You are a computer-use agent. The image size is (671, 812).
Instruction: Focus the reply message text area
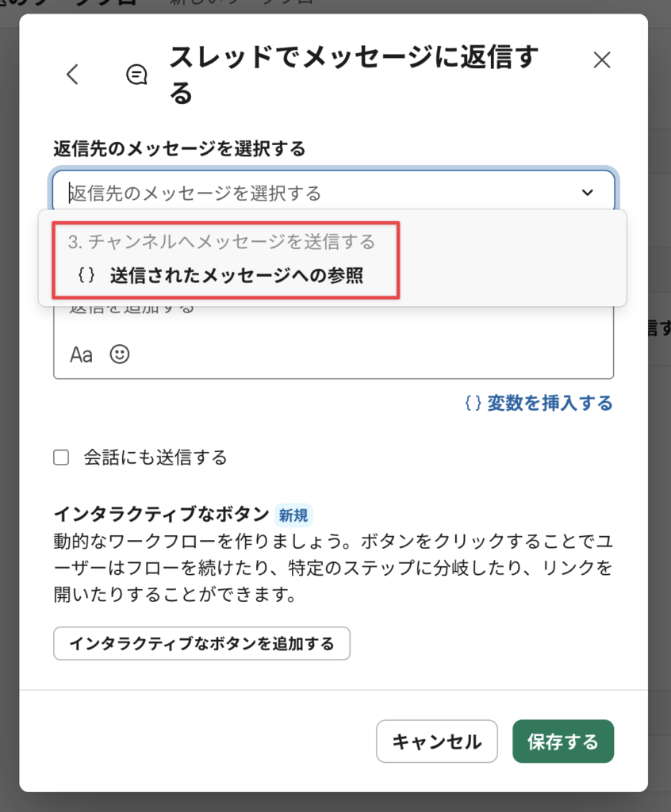(x=333, y=317)
